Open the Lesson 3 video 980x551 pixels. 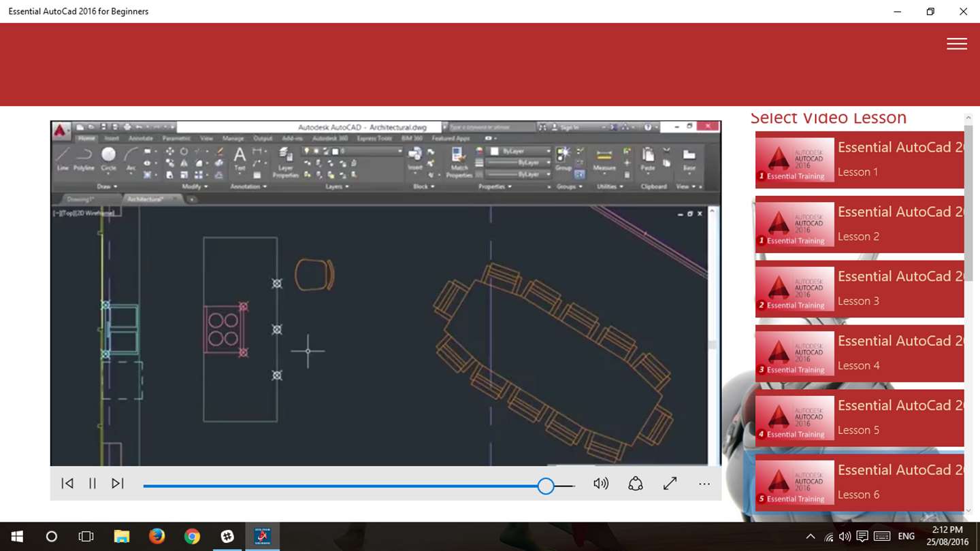[860, 289]
